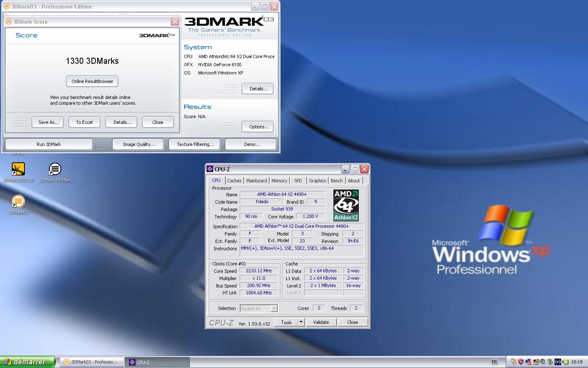The image size is (588, 368).
Task: Click the AMD Athlon 64 X2 logo
Action: point(346,205)
